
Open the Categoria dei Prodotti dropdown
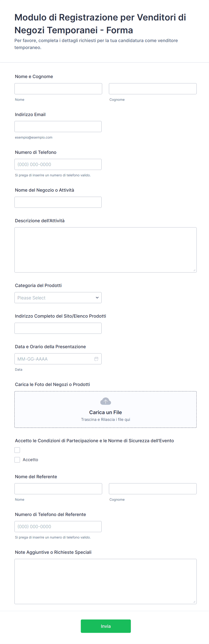click(x=58, y=298)
